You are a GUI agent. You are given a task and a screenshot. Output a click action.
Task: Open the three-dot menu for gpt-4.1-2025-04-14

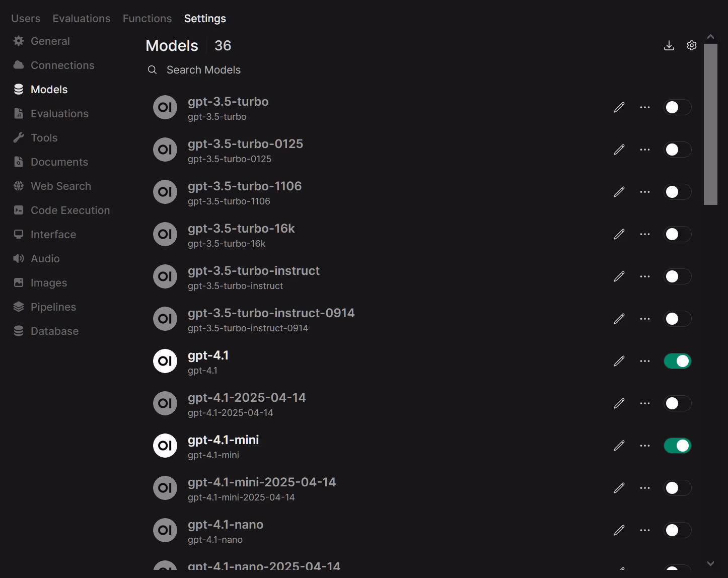click(644, 403)
